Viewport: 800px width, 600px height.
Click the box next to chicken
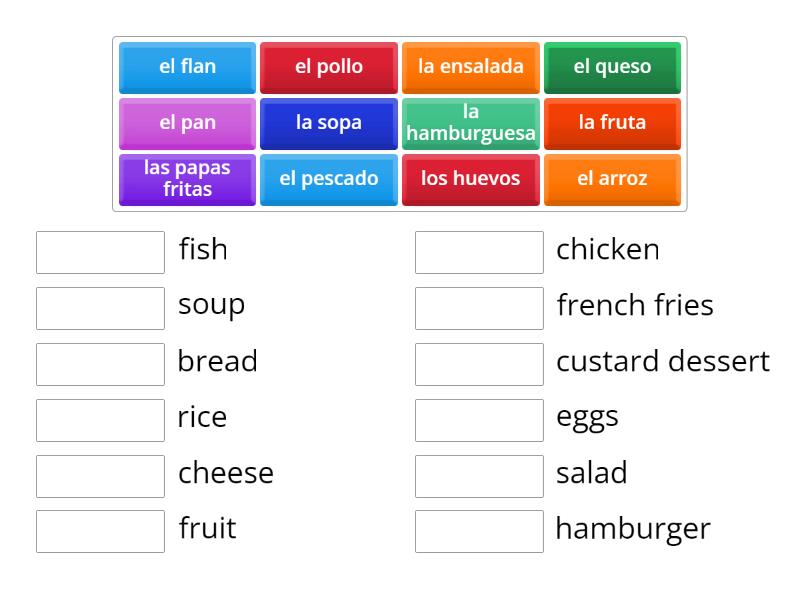479,251
